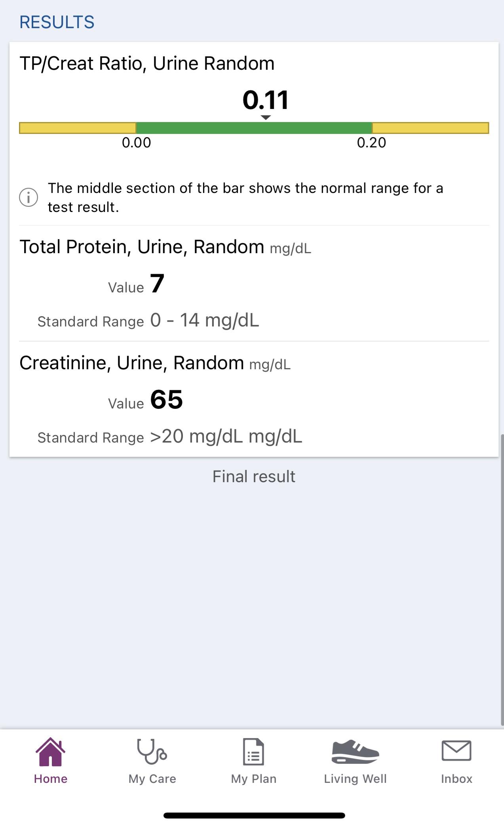The width and height of the screenshot is (504, 828).
Task: Tap the 0.11 result marker arrow
Action: point(266,117)
